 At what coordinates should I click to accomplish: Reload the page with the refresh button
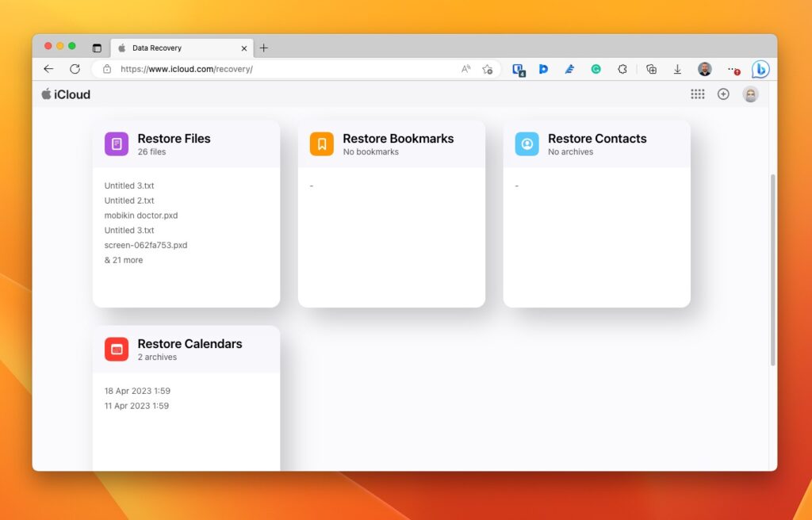coord(75,69)
